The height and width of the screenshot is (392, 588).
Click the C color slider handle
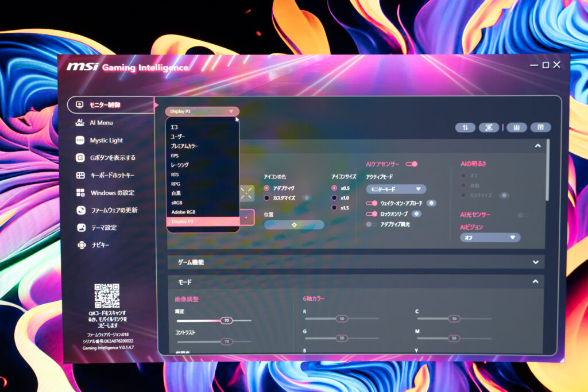[x=454, y=319]
